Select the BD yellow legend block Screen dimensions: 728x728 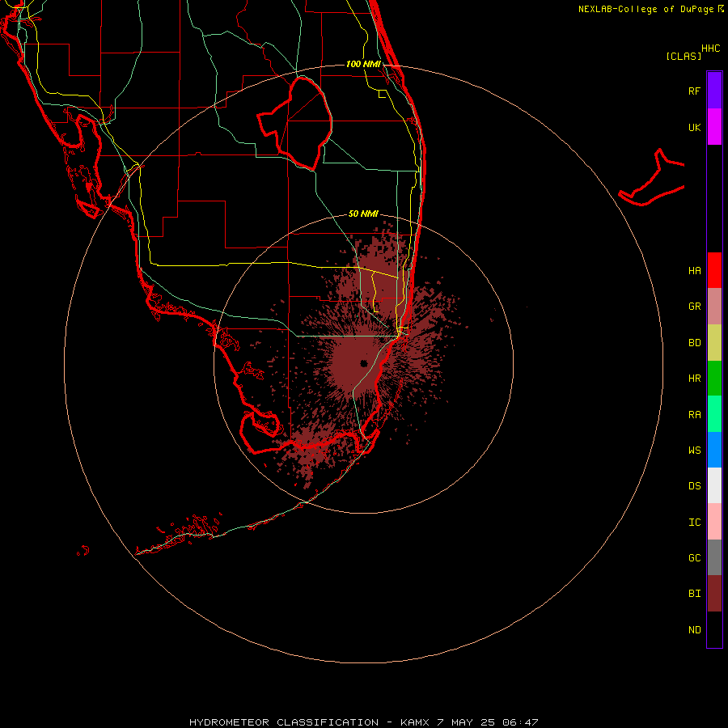pos(714,342)
